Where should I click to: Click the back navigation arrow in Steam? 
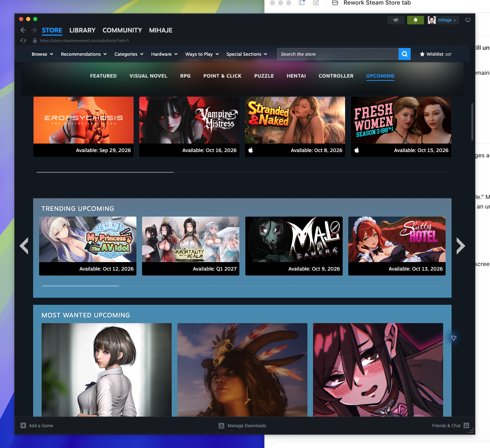[x=23, y=30]
